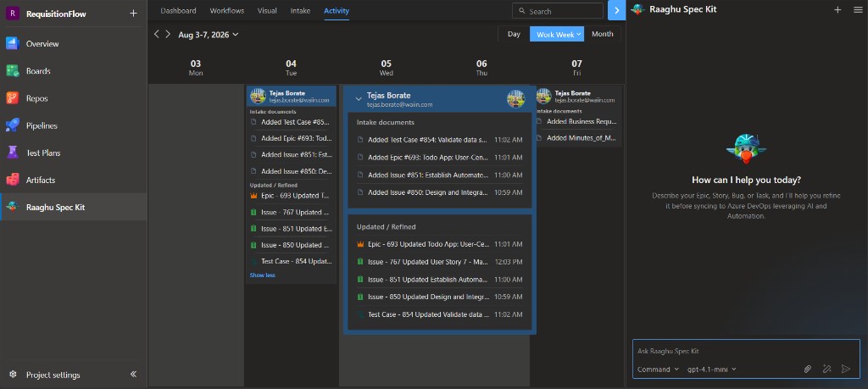Open Added Epic #693 entry at 11:01 AM
Viewport: 868px width, 389px height.
pos(440,157)
